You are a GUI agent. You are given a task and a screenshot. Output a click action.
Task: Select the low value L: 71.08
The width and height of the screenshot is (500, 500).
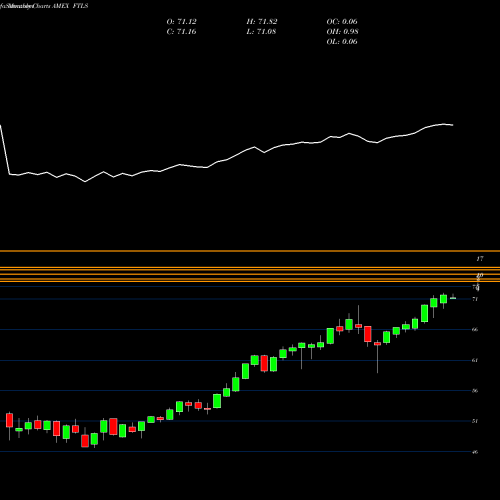point(261,32)
